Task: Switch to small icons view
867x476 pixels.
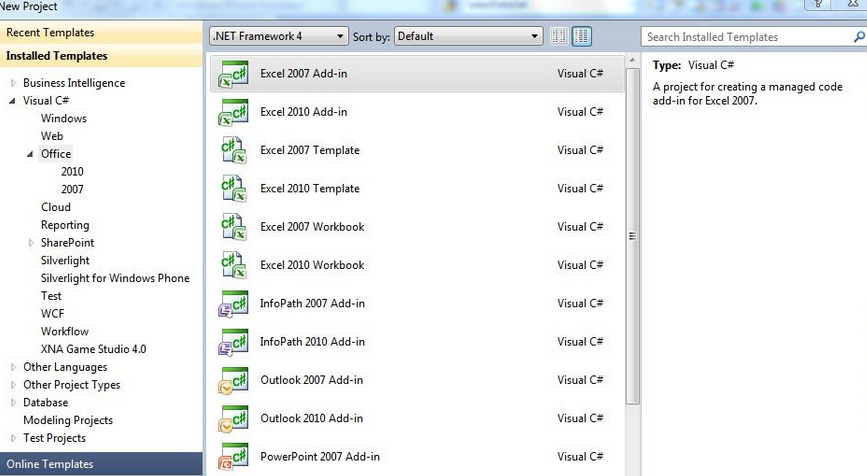Action: tap(559, 36)
